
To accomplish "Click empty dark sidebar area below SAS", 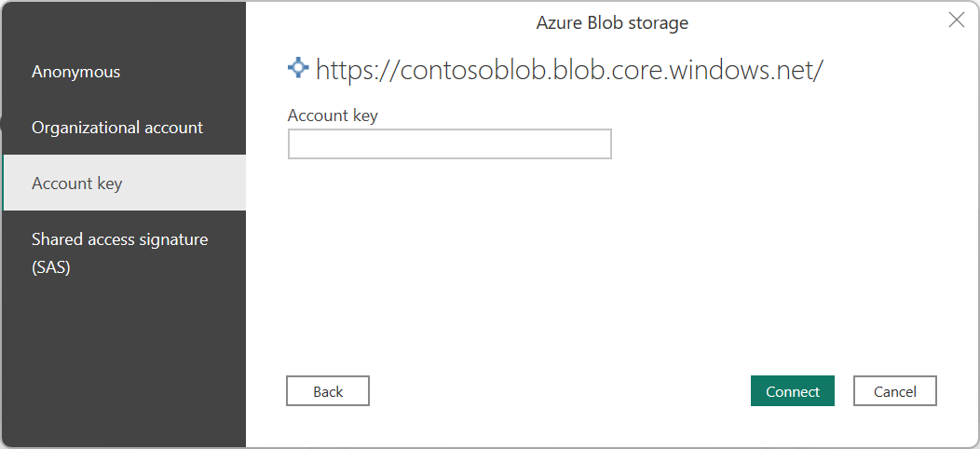I will 121,363.
